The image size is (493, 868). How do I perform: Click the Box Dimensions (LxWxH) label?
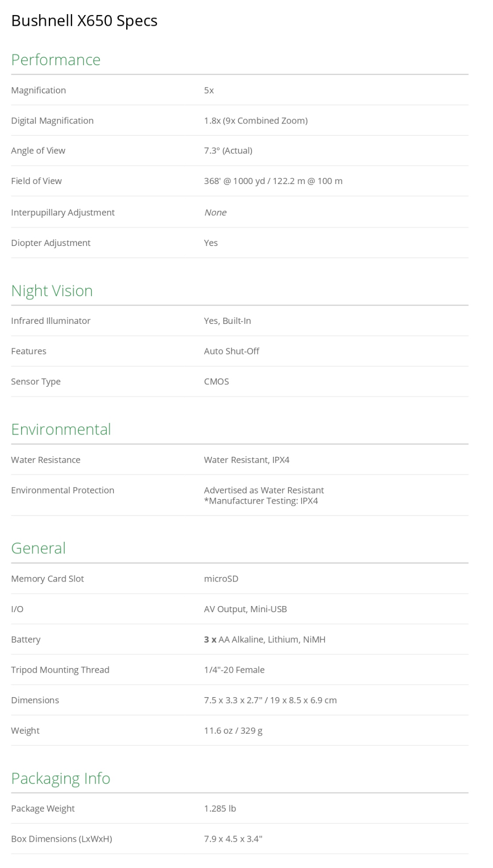coord(61,838)
